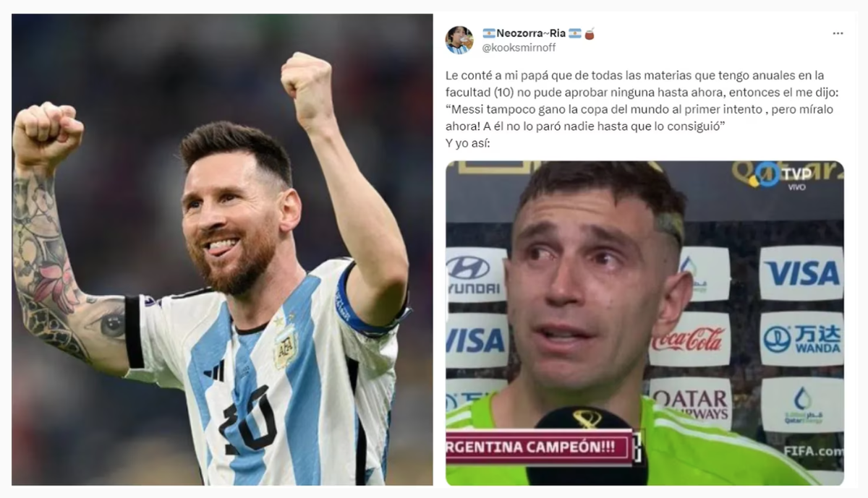Click the Argentina flag emoji before Neozorra
The width and height of the screenshot is (868, 498).
click(x=489, y=33)
